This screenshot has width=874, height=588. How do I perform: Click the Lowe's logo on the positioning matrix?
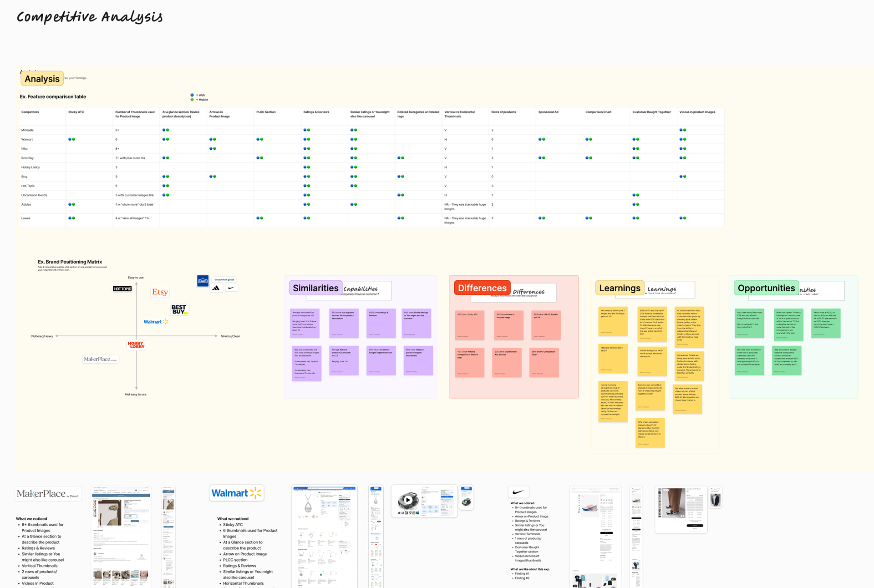[203, 281]
